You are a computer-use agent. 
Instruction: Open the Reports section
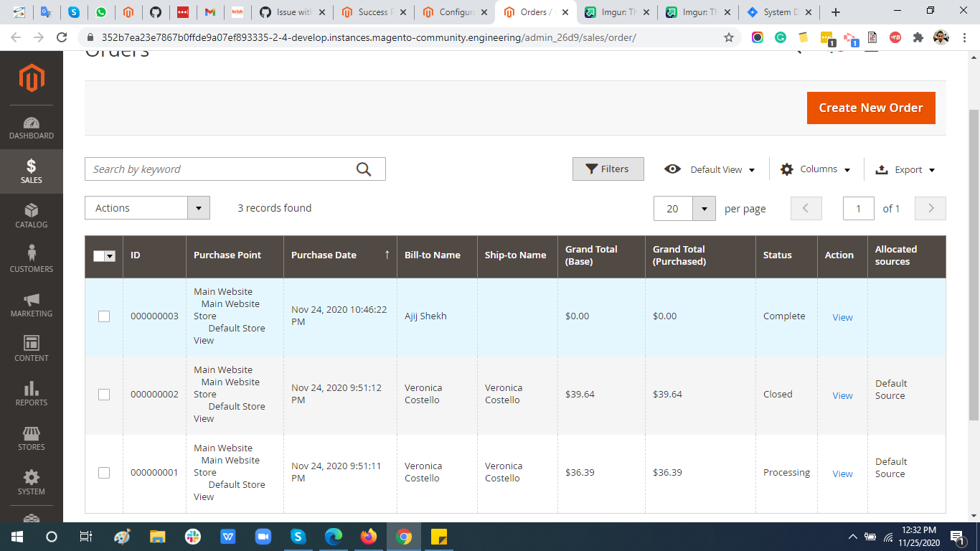point(32,395)
